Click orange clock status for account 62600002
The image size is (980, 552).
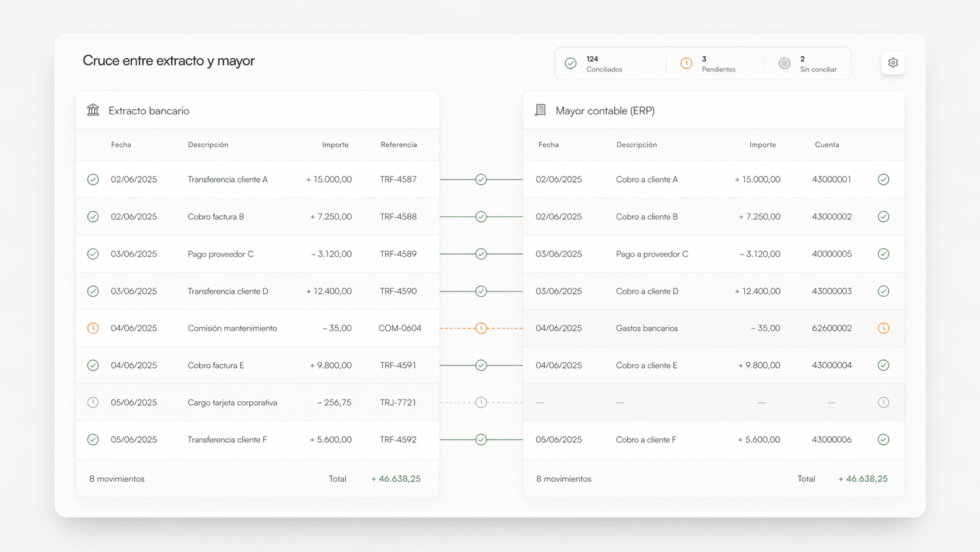883,328
